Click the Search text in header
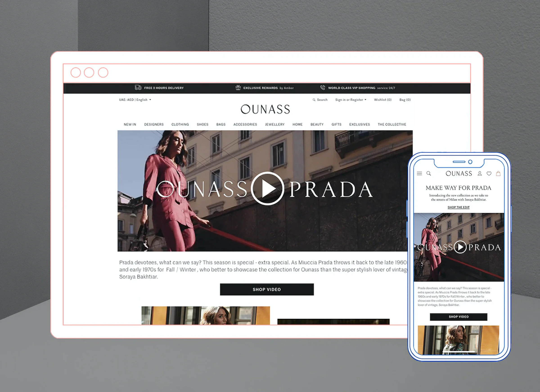 pyautogui.click(x=322, y=100)
